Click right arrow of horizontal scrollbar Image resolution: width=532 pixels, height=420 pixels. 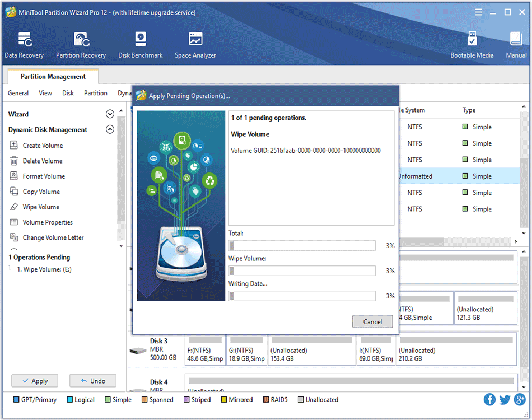coord(516,241)
